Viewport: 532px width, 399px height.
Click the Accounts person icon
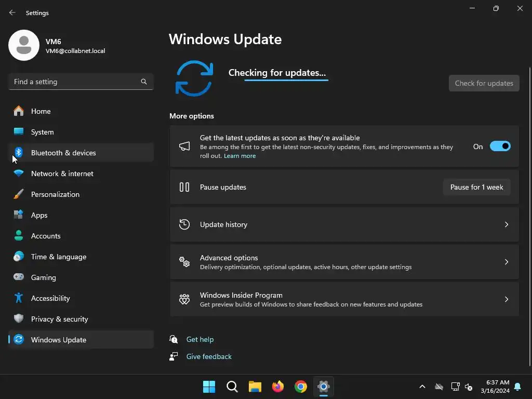coord(19,235)
